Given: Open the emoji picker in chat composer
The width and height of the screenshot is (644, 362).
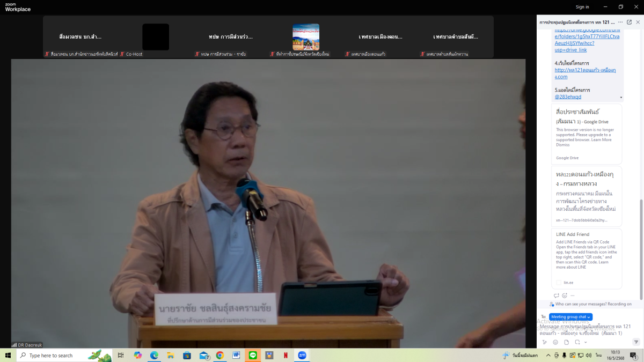Looking at the screenshot, I should click(555, 342).
